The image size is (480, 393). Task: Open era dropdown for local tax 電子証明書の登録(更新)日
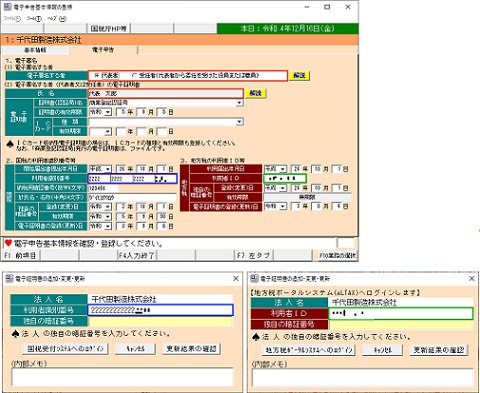coord(283,207)
